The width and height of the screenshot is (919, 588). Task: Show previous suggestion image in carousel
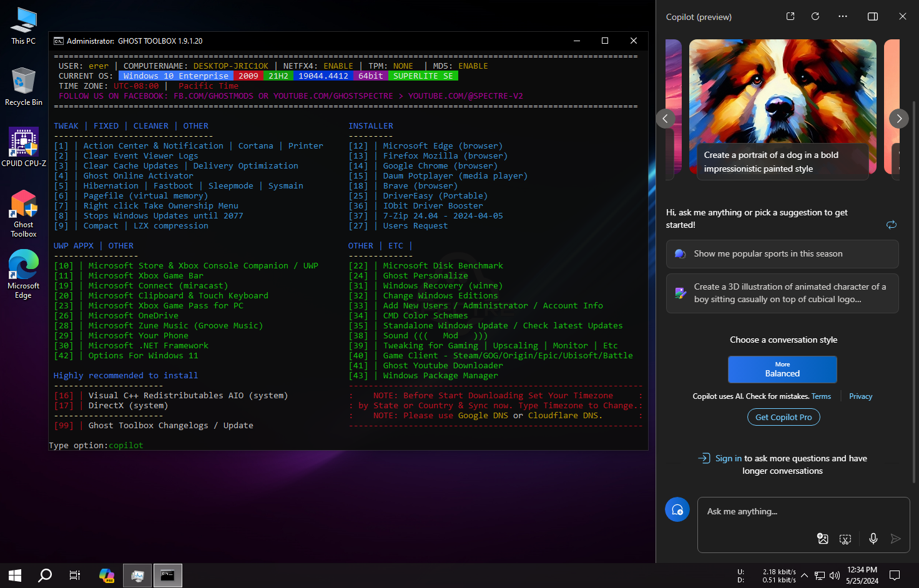666,119
